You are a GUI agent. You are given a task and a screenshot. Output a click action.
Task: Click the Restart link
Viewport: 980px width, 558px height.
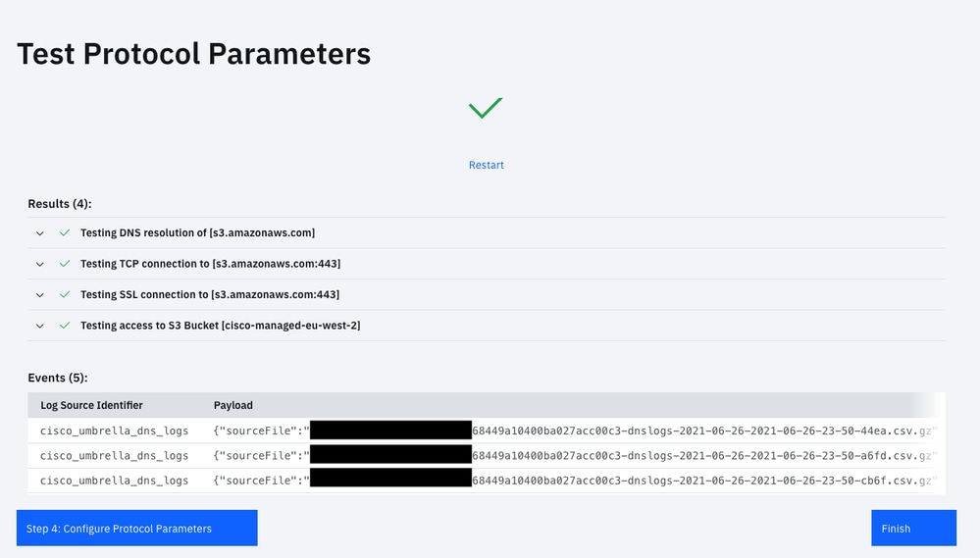pyautogui.click(x=486, y=165)
